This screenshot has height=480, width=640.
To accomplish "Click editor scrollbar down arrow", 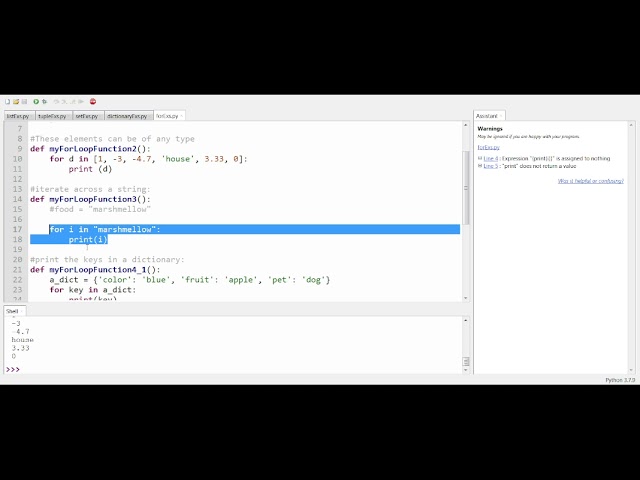I will coord(466,298).
